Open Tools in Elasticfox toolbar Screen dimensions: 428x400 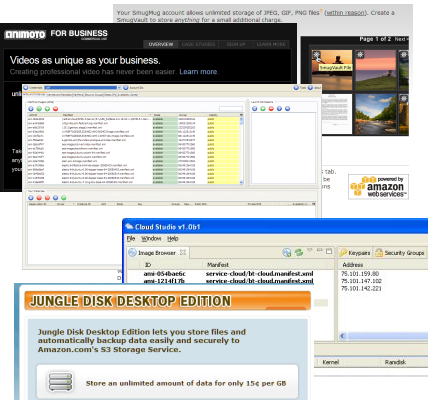300,87
